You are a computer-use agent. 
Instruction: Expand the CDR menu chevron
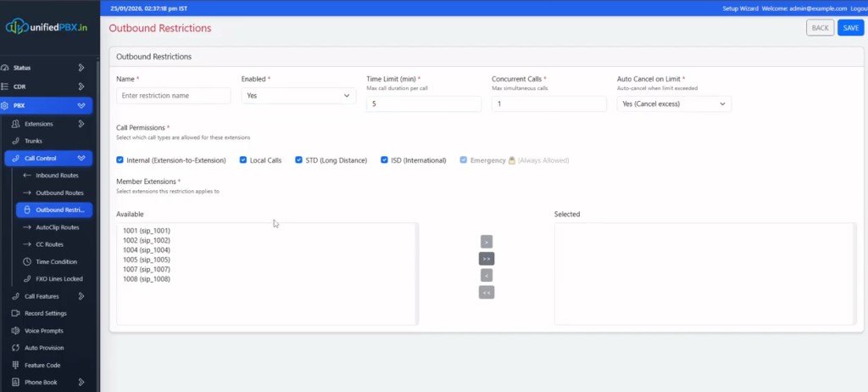pos(81,87)
